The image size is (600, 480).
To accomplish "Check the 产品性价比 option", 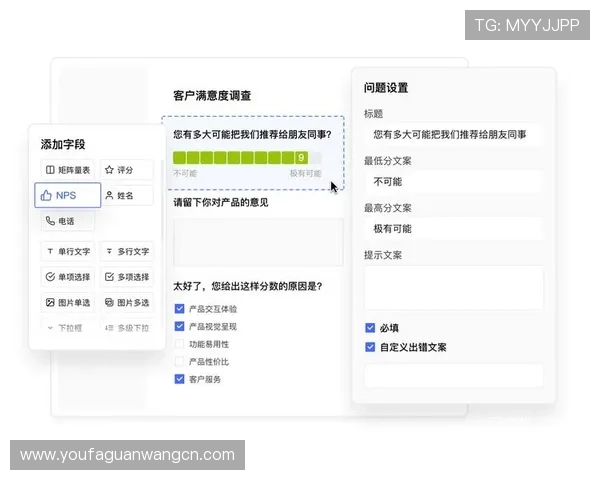I will (179, 361).
